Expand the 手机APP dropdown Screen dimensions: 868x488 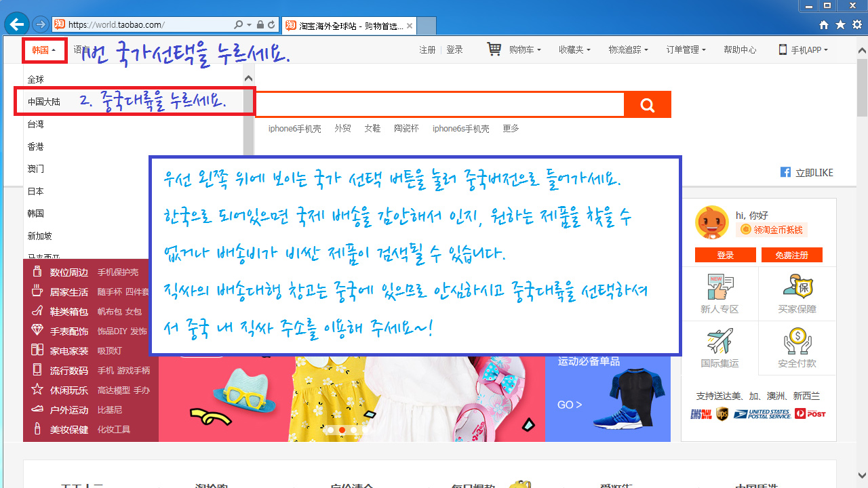803,50
